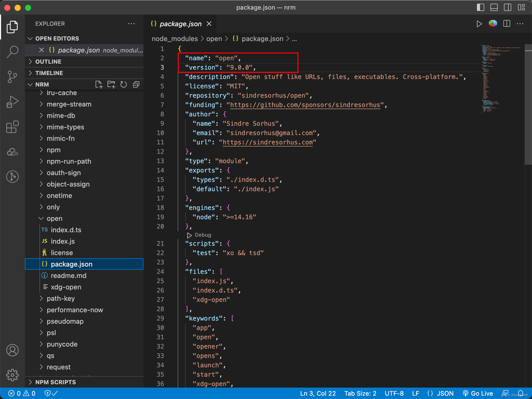Viewport: 532px width, 399px height.
Task: Click package.json in the breadcrumb
Action: click(x=258, y=39)
